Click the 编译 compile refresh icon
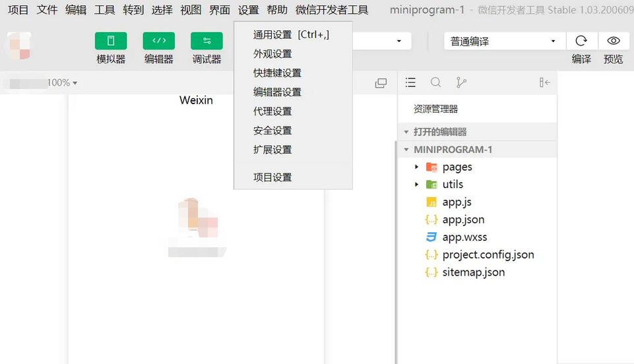 [581, 41]
